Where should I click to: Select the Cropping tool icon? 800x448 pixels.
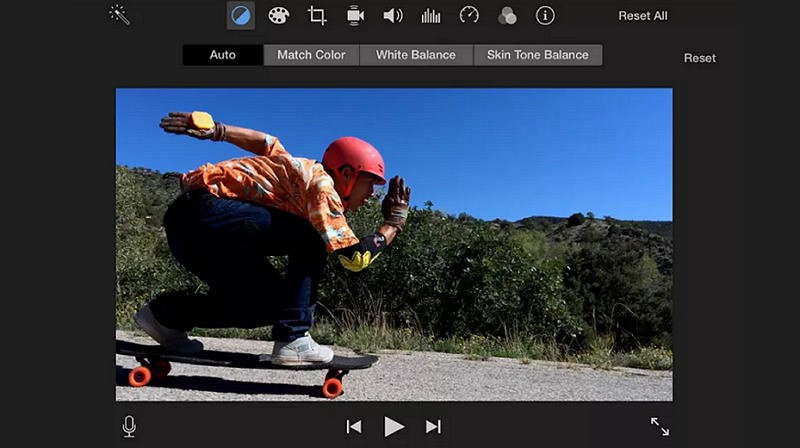click(317, 15)
